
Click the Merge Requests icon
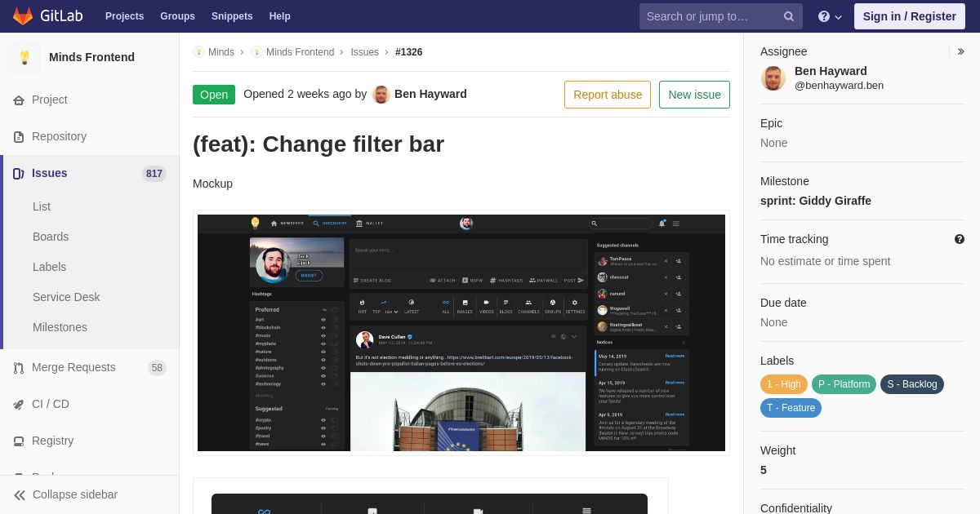19,368
